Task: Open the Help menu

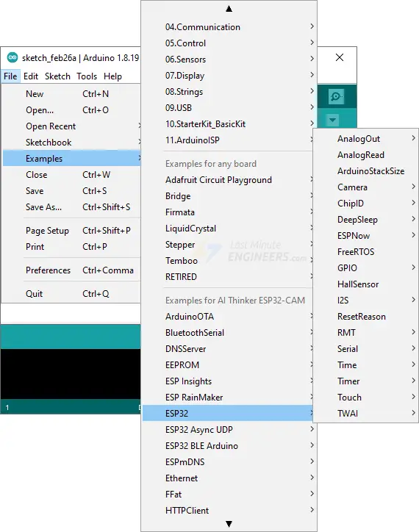Action: (x=112, y=76)
